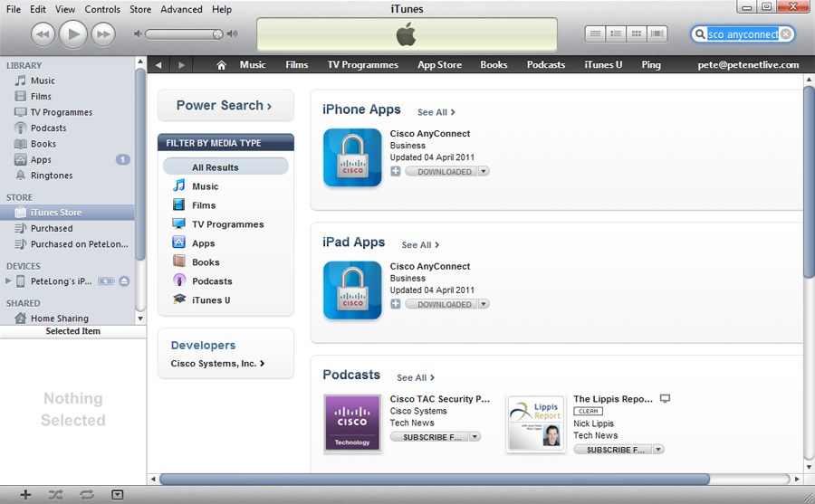The image size is (815, 504).
Task: Open the iTunes Store home page
Action: pos(222,65)
